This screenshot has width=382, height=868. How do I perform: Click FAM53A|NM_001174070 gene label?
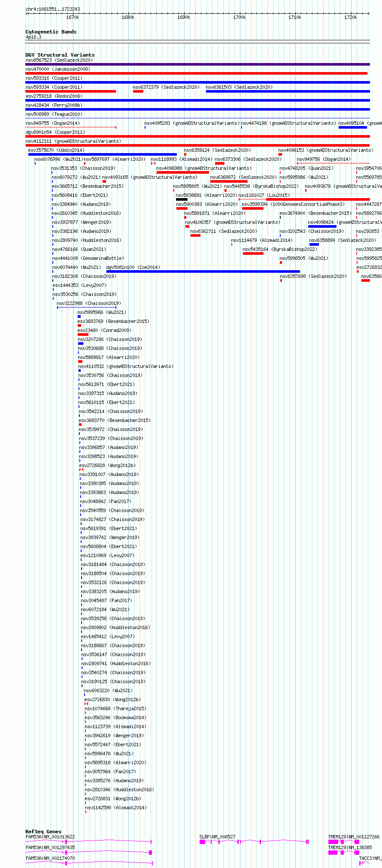pos(50,858)
